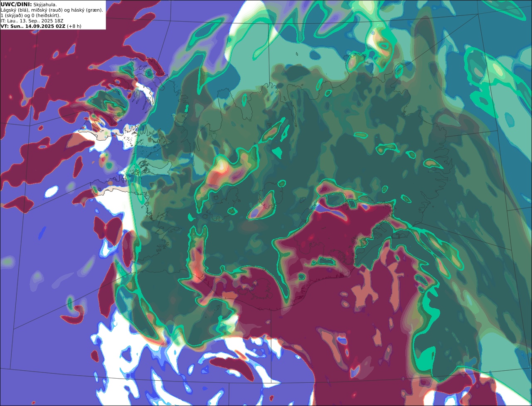Image resolution: width=532 pixels, height=406 pixels.
Task: Click the text "1 (skýjað) og 0 (heiðskírt)."
Action: tap(31, 15)
